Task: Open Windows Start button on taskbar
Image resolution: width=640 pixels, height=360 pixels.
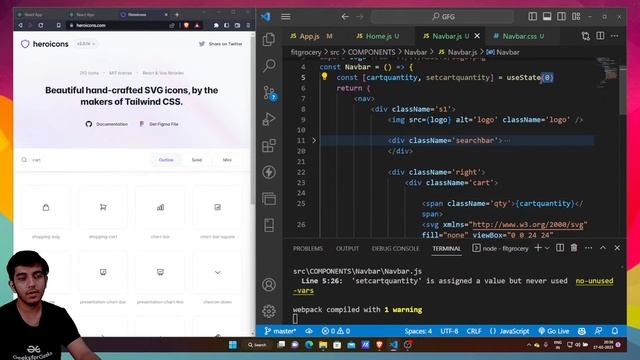Action: pyautogui.click(x=233, y=345)
